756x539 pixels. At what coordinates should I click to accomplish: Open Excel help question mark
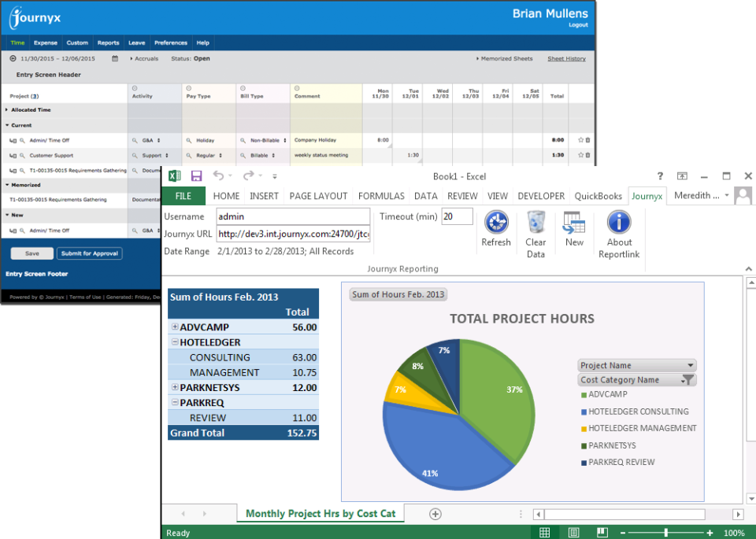pyautogui.click(x=660, y=175)
